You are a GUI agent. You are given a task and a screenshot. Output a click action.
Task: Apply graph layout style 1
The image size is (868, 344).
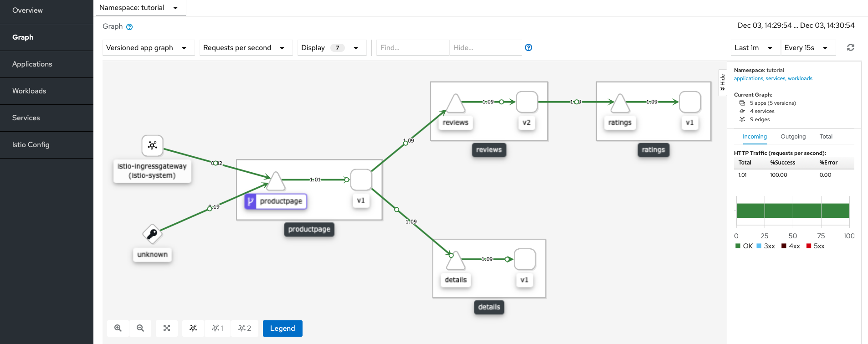tap(218, 328)
